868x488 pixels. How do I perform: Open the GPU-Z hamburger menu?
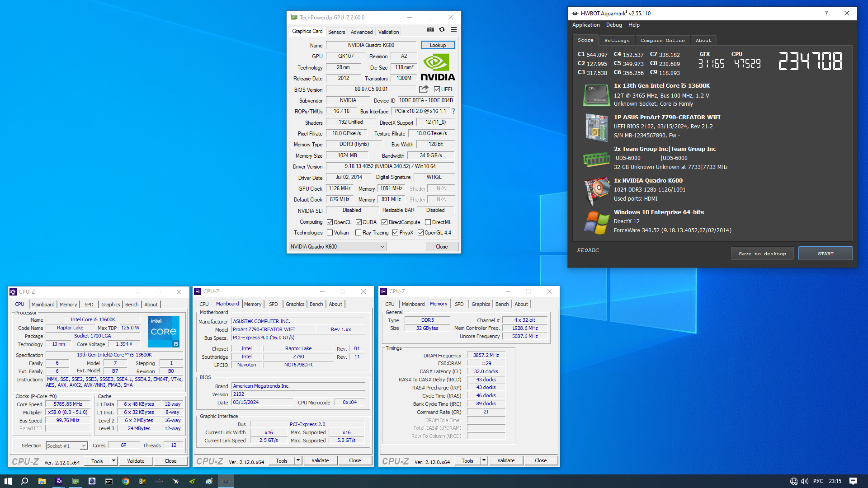(453, 30)
